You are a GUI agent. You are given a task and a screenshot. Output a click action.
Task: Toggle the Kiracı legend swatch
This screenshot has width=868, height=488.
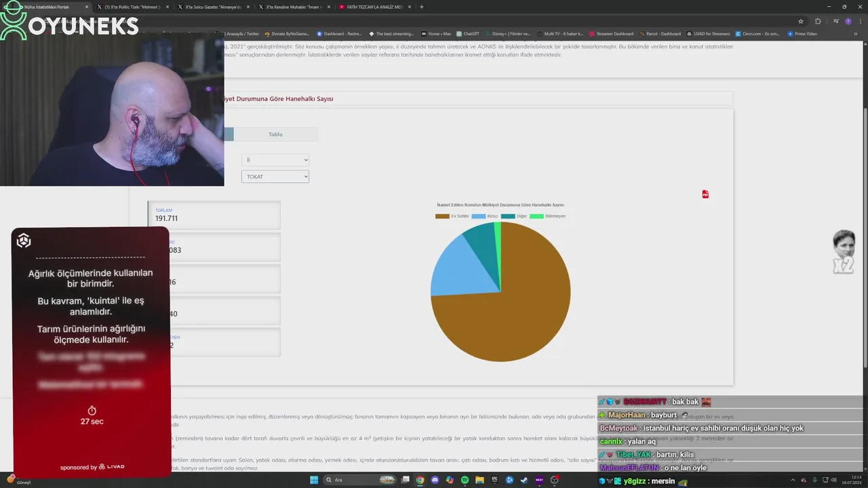pyautogui.click(x=479, y=216)
